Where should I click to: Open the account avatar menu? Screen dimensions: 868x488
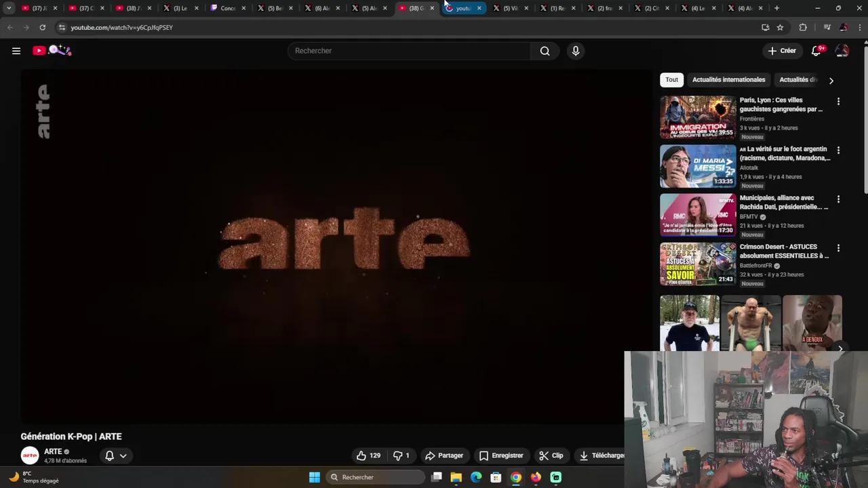(x=842, y=51)
